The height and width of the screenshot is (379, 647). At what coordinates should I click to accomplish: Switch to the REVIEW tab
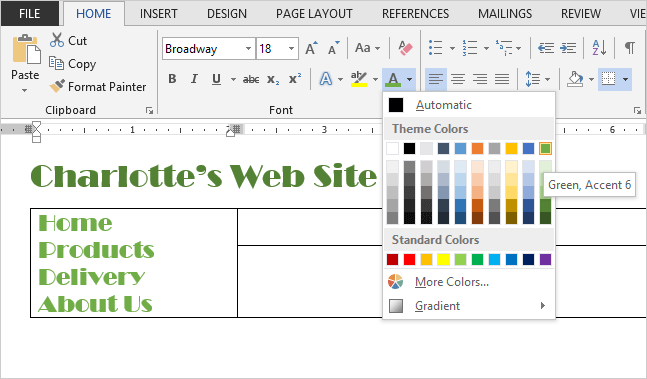point(581,14)
